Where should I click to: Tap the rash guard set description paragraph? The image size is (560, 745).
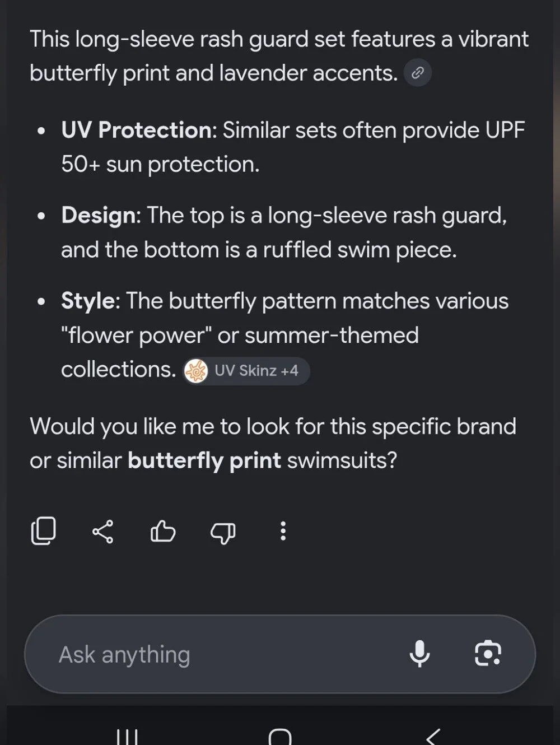click(x=279, y=56)
